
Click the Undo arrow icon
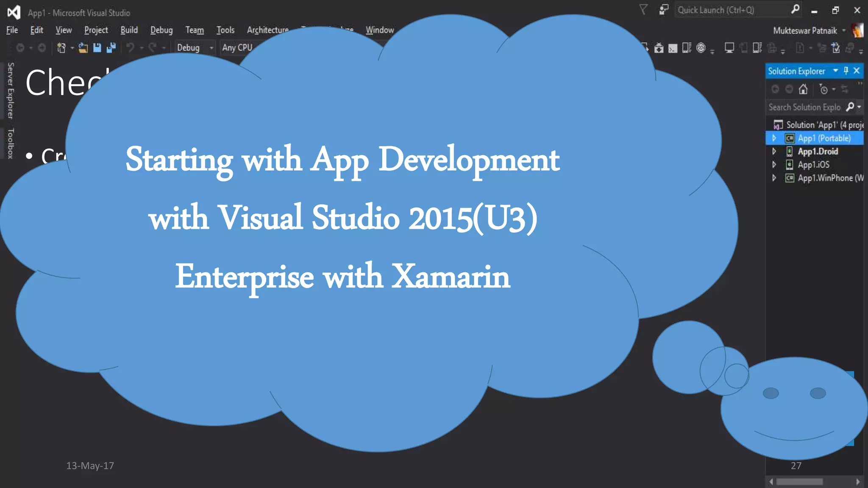(x=131, y=48)
